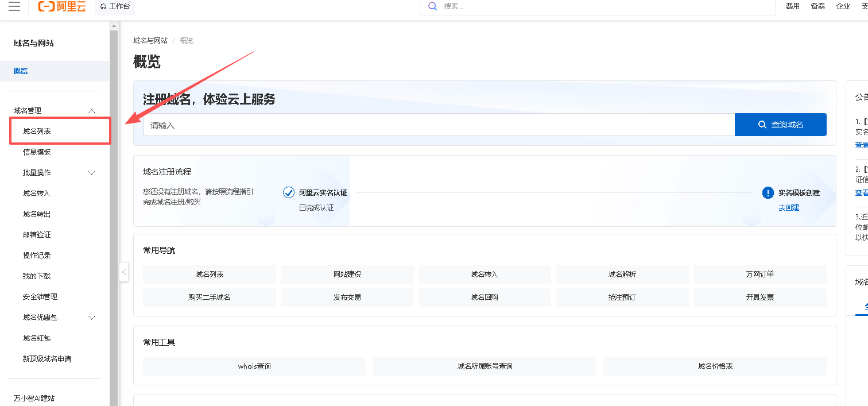Open 域名列表 in the sidebar
Image resolution: width=868 pixels, height=406 pixels.
[37, 132]
